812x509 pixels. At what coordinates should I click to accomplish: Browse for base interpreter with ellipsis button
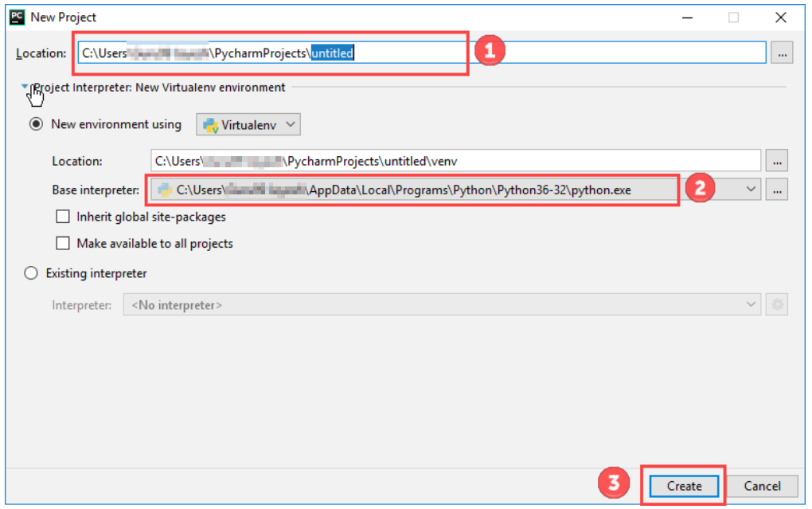coord(777,190)
